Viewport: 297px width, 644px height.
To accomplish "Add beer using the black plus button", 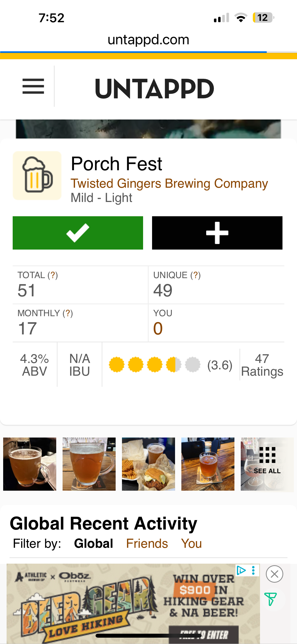I will (217, 233).
